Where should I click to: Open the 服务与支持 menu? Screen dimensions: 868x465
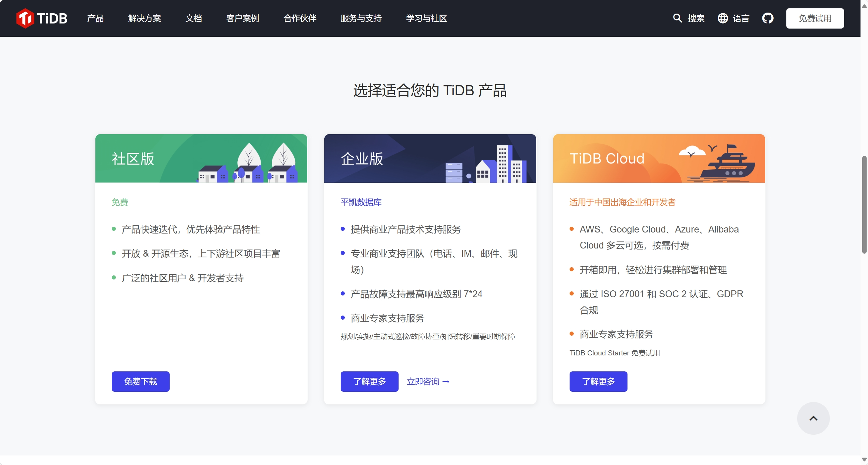pyautogui.click(x=361, y=18)
